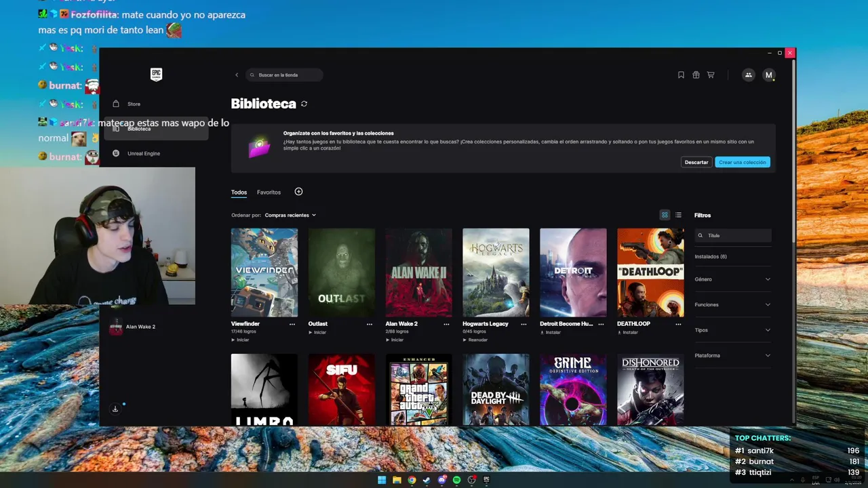Viewport: 868px width, 488px height.
Task: Focus the Título filter field
Action: [733, 235]
